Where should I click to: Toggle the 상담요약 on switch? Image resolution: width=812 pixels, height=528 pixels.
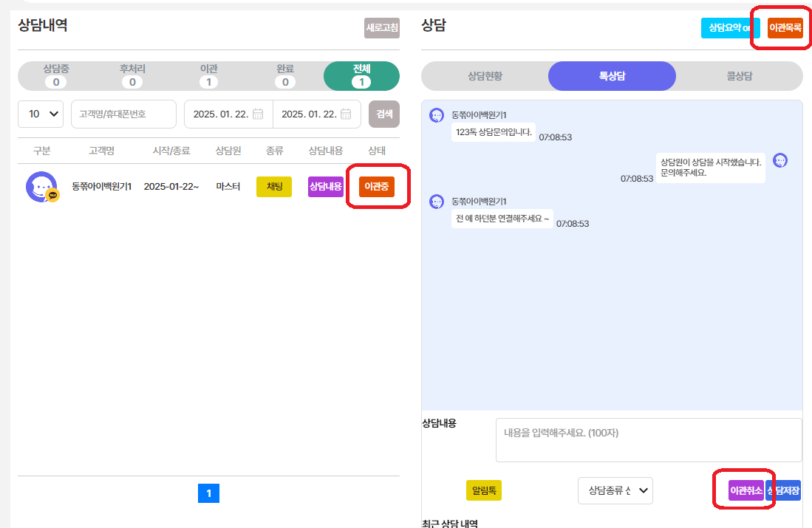click(x=730, y=28)
